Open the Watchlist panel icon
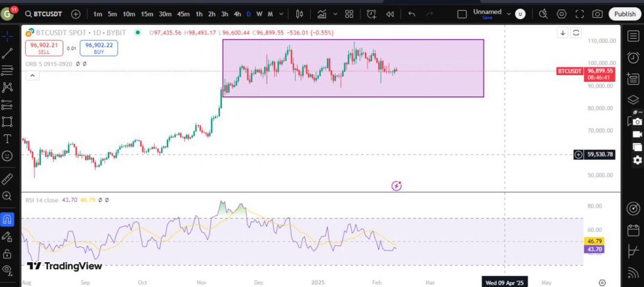 (x=633, y=36)
